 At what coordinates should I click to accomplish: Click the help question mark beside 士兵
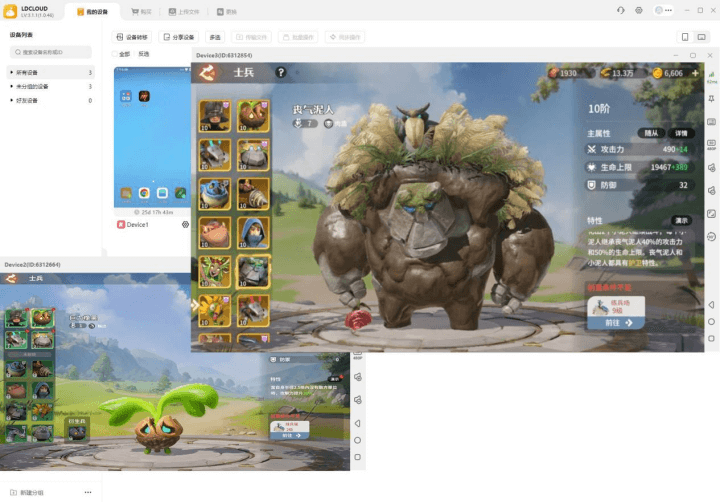coord(281,72)
